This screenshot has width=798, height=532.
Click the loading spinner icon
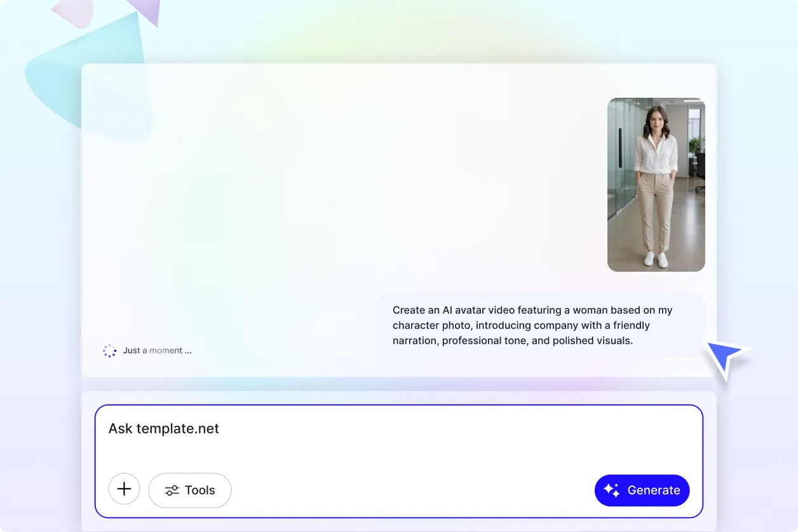coord(109,350)
